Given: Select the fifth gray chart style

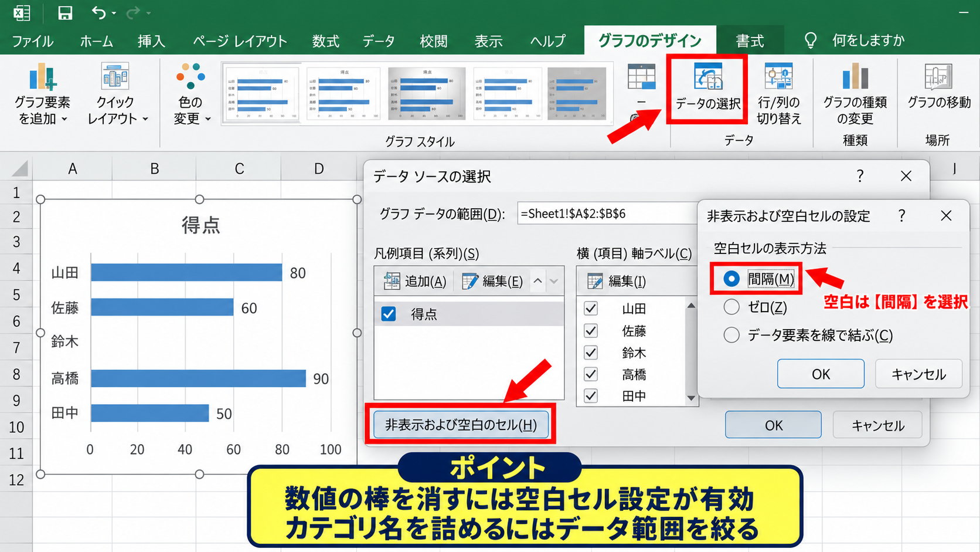Looking at the screenshot, I should [x=577, y=93].
